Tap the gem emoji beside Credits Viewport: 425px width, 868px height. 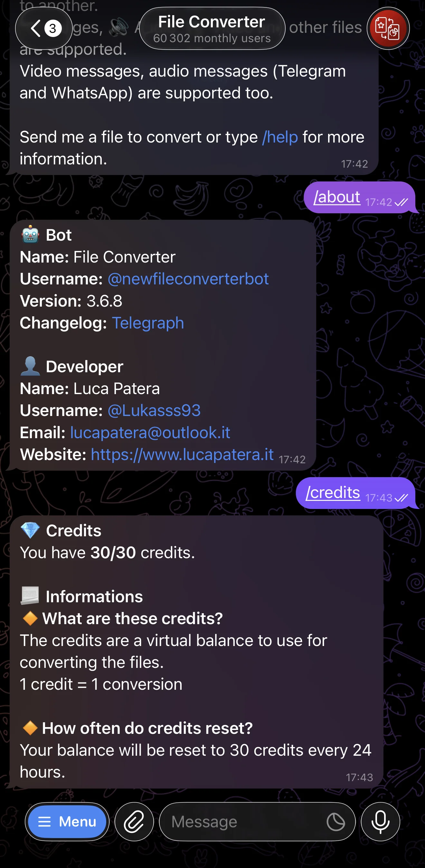point(30,531)
